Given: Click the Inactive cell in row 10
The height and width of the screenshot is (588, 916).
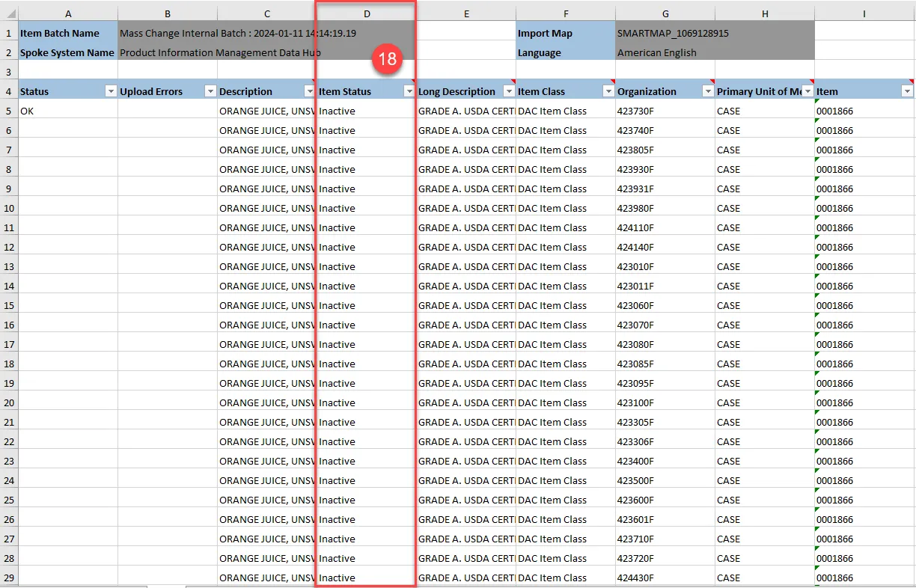Looking at the screenshot, I should 365,208.
